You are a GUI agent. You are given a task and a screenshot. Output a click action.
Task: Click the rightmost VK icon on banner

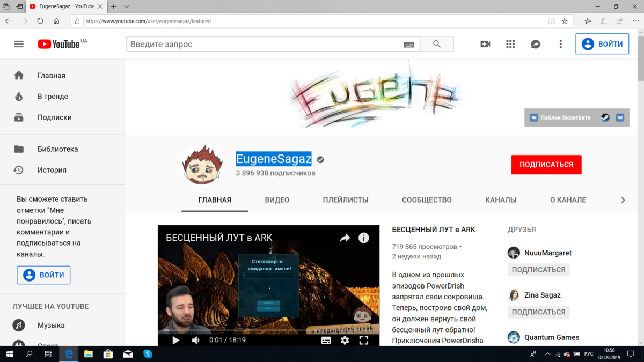620,117
